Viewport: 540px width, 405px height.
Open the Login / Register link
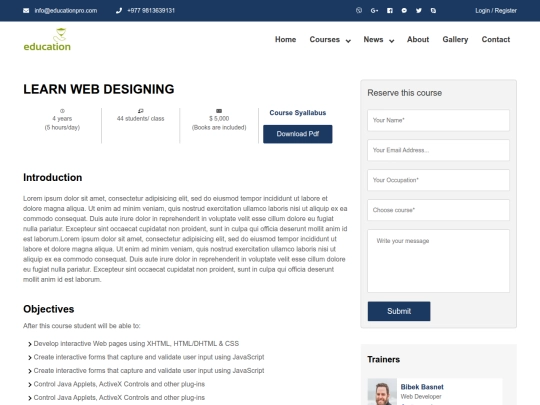point(496,11)
